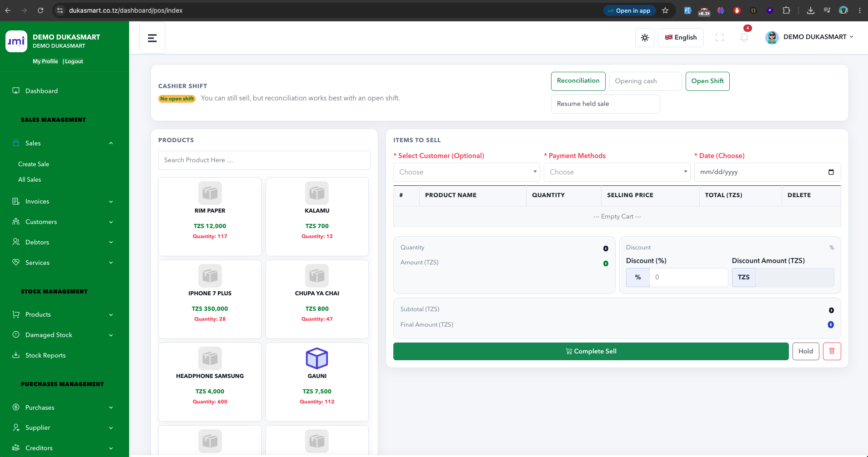868x457 pixels.
Task: Open browser extensions puzzle icon
Action: (x=786, y=10)
